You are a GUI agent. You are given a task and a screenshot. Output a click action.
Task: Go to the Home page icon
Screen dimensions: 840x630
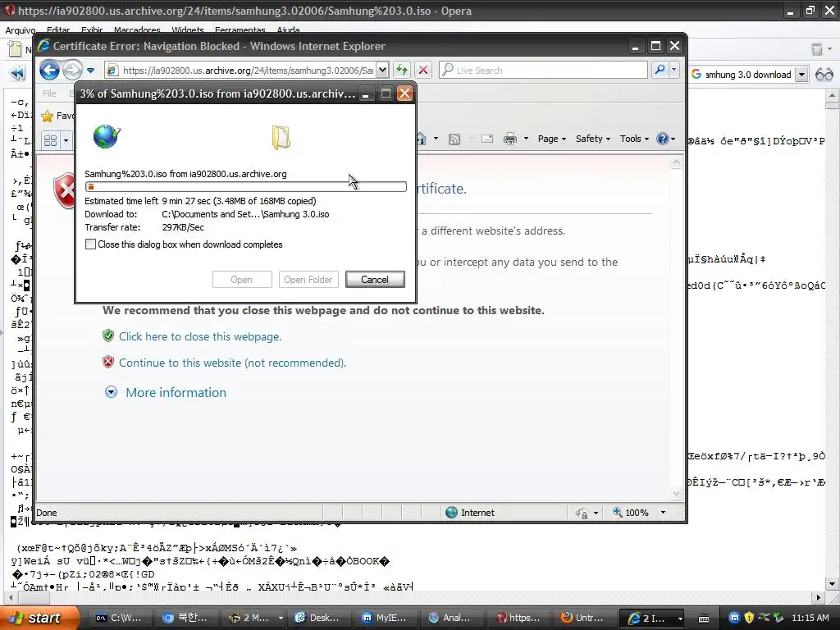pyautogui.click(x=421, y=139)
